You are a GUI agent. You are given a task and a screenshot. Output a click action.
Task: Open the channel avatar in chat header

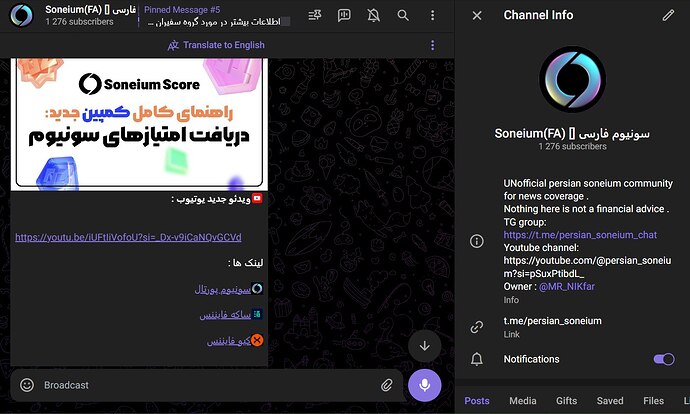click(21, 15)
